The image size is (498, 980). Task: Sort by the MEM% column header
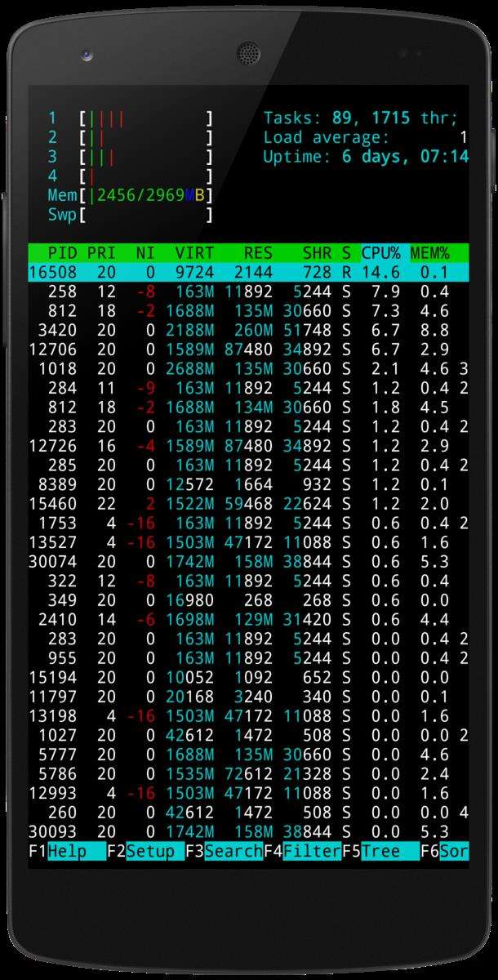pos(429,253)
